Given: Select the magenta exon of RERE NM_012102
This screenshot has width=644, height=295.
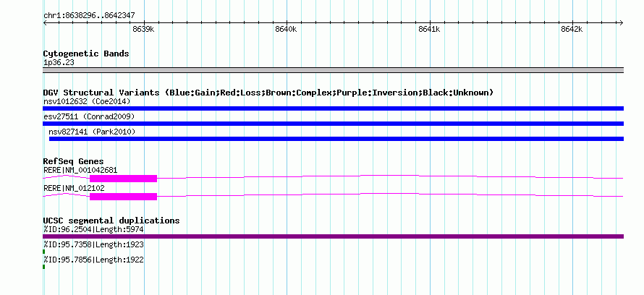Looking at the screenshot, I should point(123,197).
